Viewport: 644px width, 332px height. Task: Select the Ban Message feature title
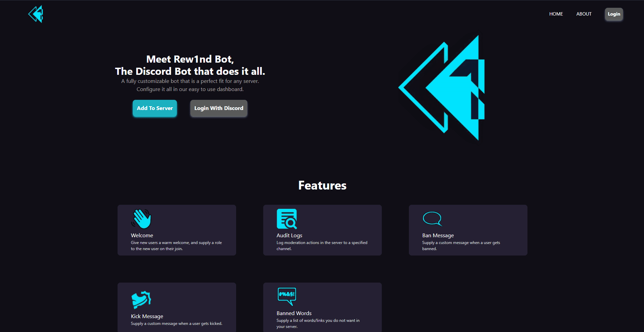pyautogui.click(x=438, y=236)
